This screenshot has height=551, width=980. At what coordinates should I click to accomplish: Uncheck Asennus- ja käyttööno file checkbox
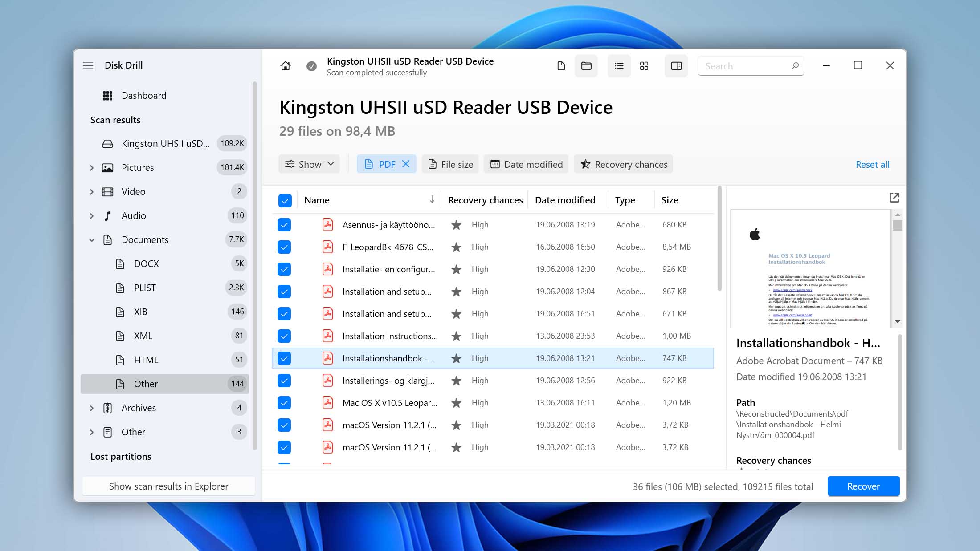click(284, 225)
